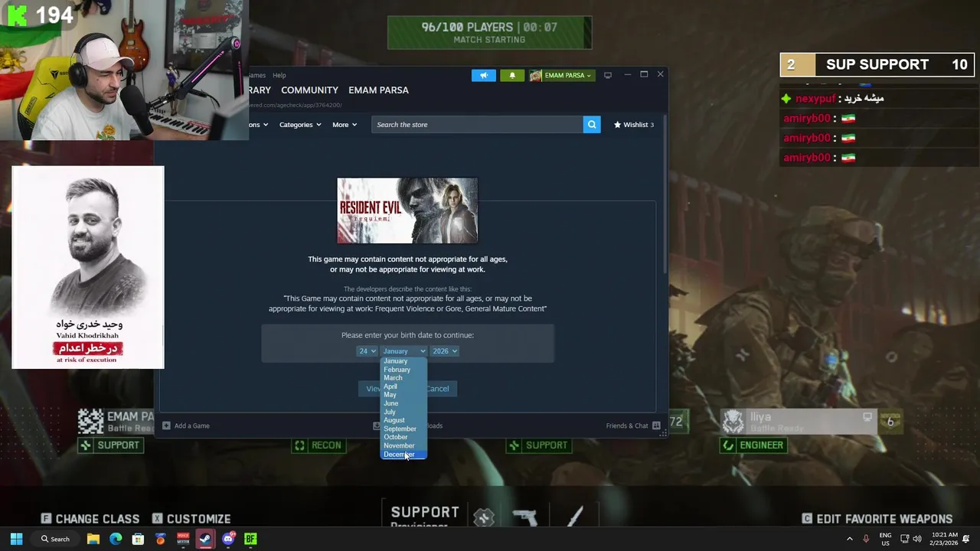This screenshot has height=551, width=980.
Task: Click the Resident Evil Requiem banner image
Action: (x=407, y=210)
